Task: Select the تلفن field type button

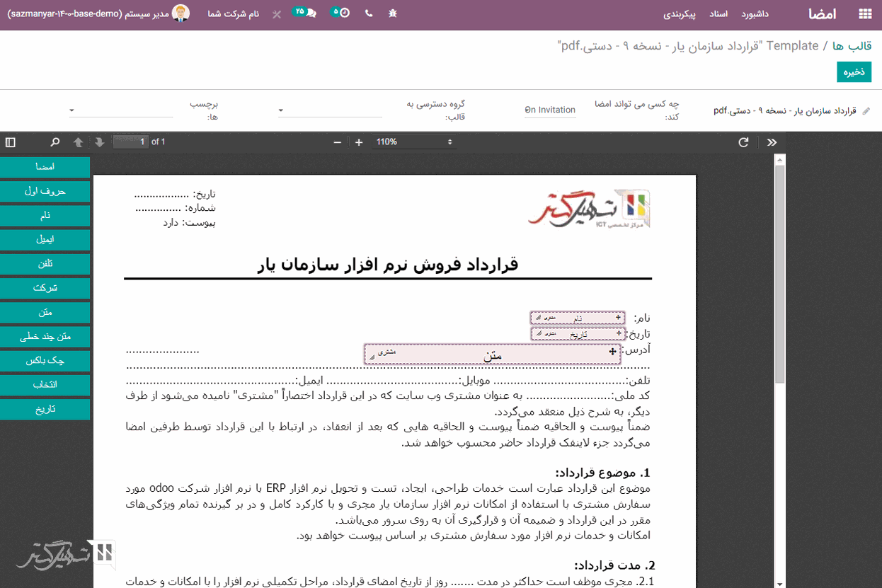Action: click(45, 264)
